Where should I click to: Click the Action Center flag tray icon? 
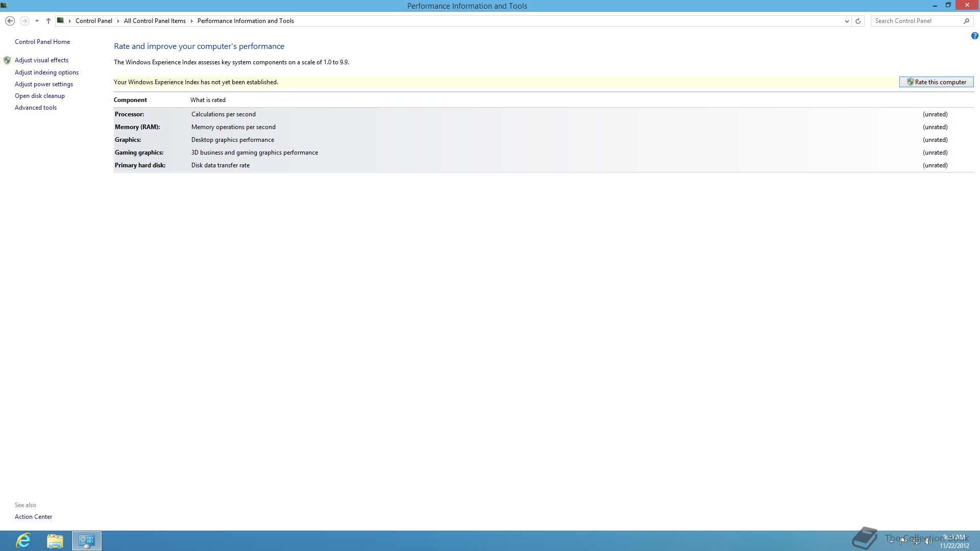(x=903, y=541)
